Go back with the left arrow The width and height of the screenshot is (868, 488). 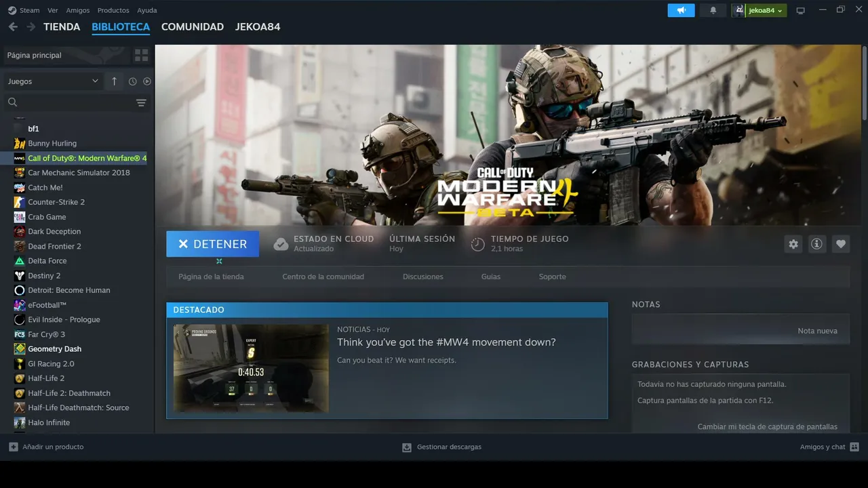pyautogui.click(x=13, y=27)
